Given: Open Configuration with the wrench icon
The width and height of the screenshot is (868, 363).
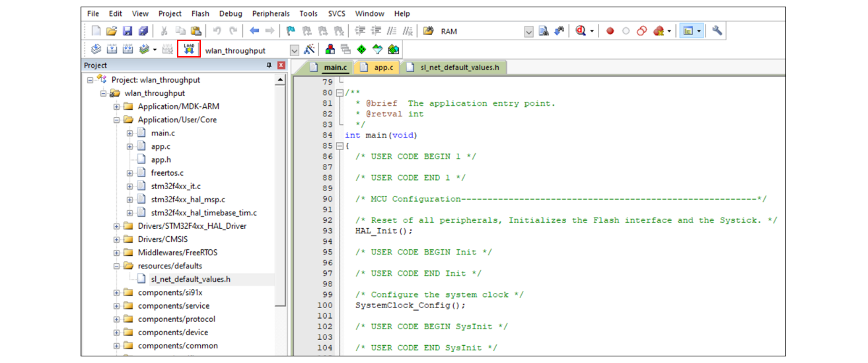Looking at the screenshot, I should pos(717,31).
